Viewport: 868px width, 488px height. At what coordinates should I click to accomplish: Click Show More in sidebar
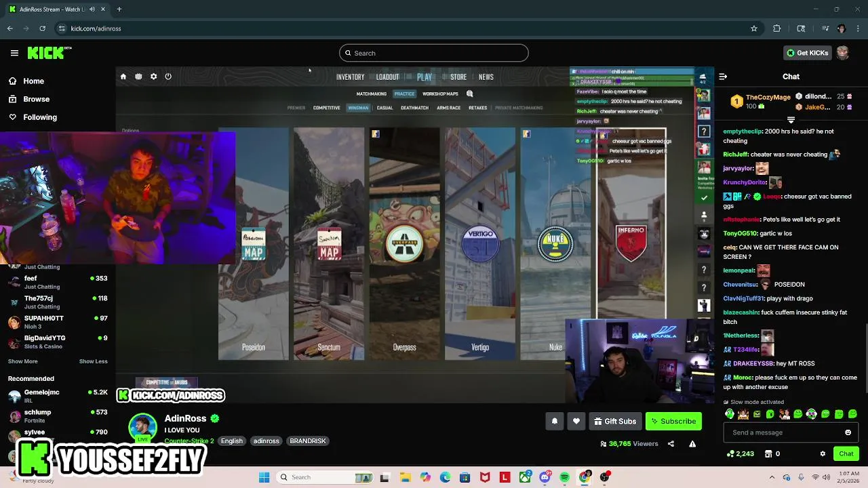(x=22, y=361)
